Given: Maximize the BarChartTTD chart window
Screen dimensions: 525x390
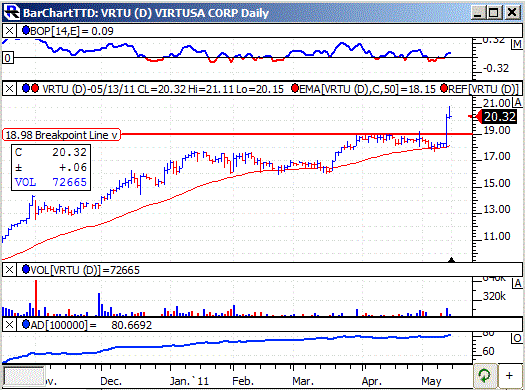Looking at the screenshot, I should (493, 12).
